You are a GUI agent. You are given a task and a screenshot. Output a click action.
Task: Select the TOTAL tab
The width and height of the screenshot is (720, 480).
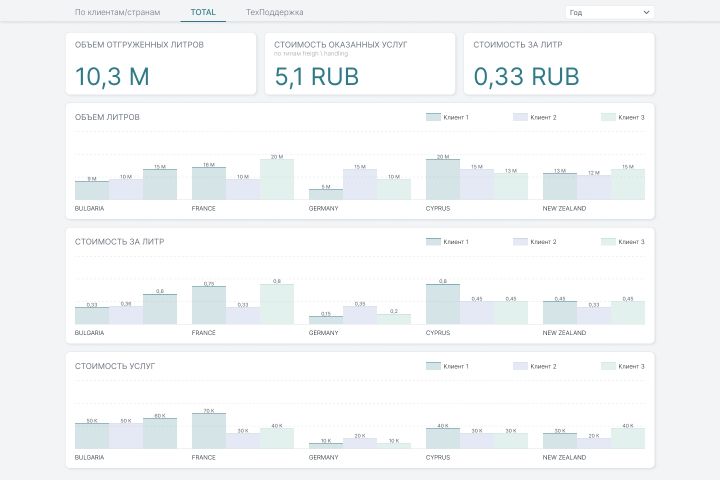pos(203,12)
